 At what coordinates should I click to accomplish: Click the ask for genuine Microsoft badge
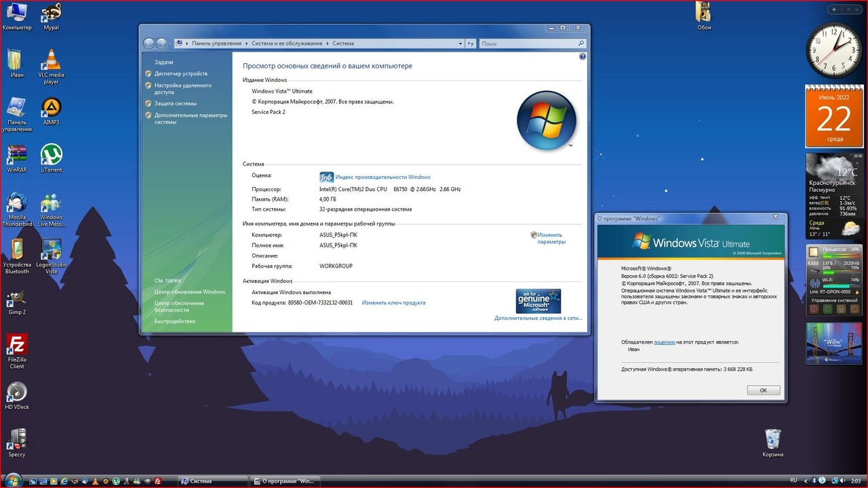[x=538, y=301]
